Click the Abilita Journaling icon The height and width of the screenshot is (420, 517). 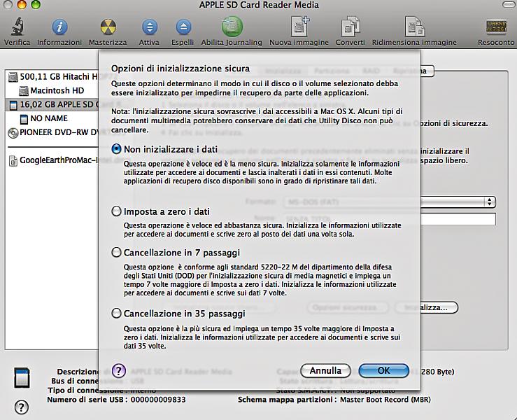pyautogui.click(x=232, y=27)
